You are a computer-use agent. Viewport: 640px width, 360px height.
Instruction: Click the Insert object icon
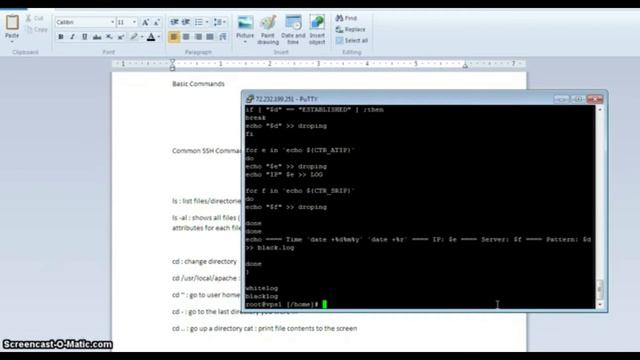(317, 22)
